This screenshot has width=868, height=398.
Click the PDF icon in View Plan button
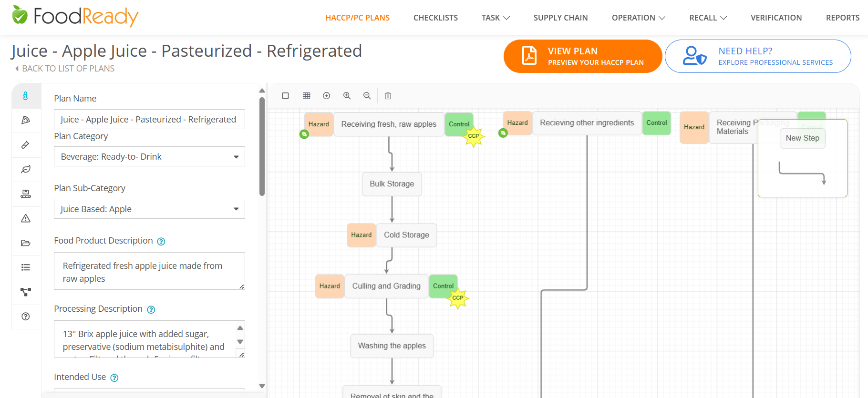[529, 56]
